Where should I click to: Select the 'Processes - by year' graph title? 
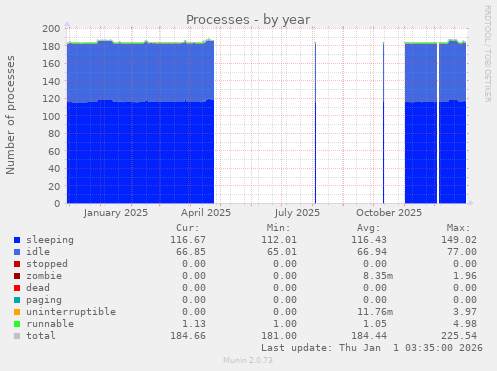248,20
